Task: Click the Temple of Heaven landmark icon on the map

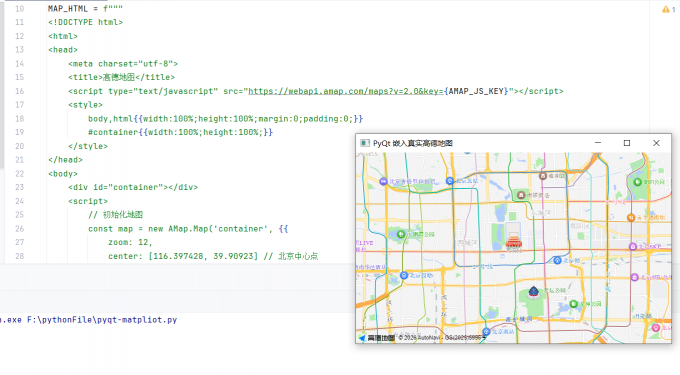Action: pyautogui.click(x=533, y=292)
